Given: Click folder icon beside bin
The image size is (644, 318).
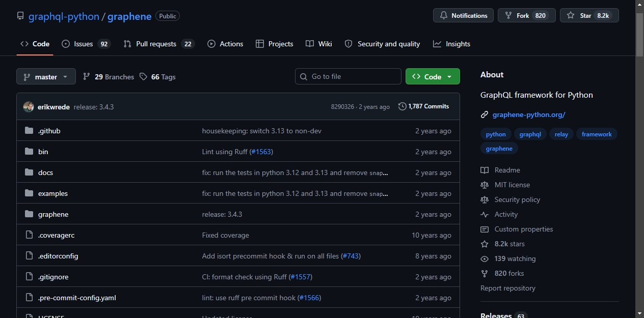Looking at the screenshot, I should pos(29,152).
